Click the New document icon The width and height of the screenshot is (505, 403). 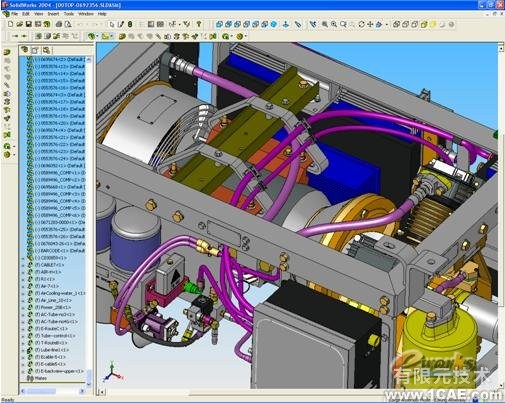coord(11,24)
